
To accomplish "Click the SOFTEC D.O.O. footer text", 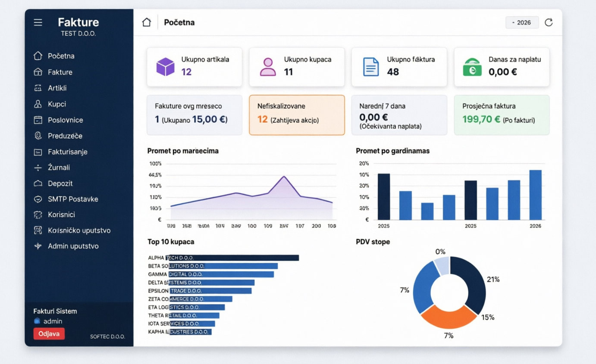I will tap(107, 336).
